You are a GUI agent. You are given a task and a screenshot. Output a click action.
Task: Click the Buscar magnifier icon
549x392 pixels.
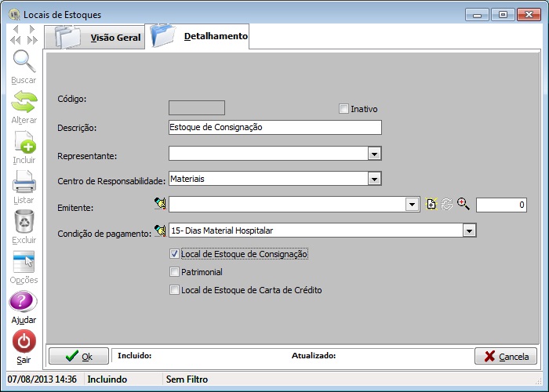(x=24, y=62)
